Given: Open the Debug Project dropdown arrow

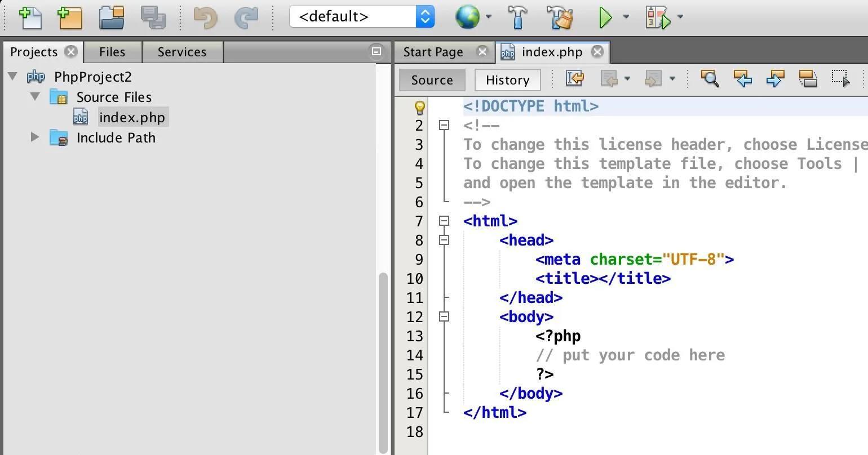Looking at the screenshot, I should click(680, 17).
